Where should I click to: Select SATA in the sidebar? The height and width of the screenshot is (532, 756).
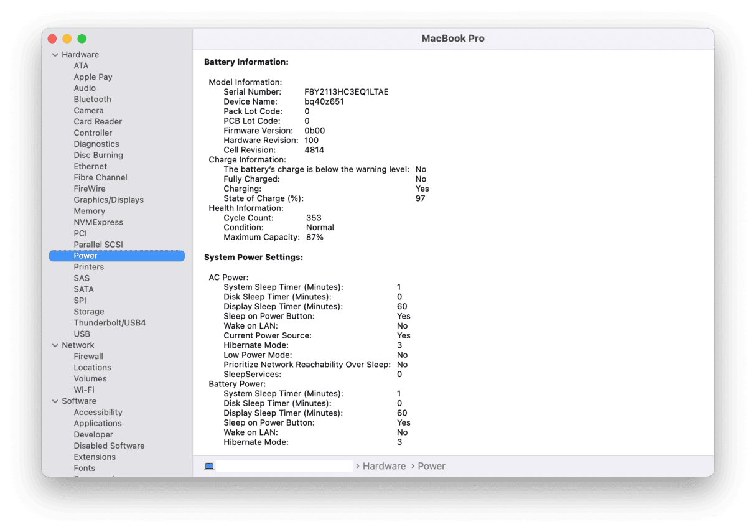84,290
